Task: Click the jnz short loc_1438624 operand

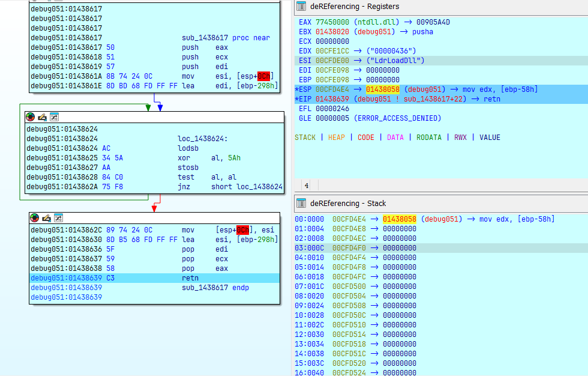Action: [x=247, y=187]
